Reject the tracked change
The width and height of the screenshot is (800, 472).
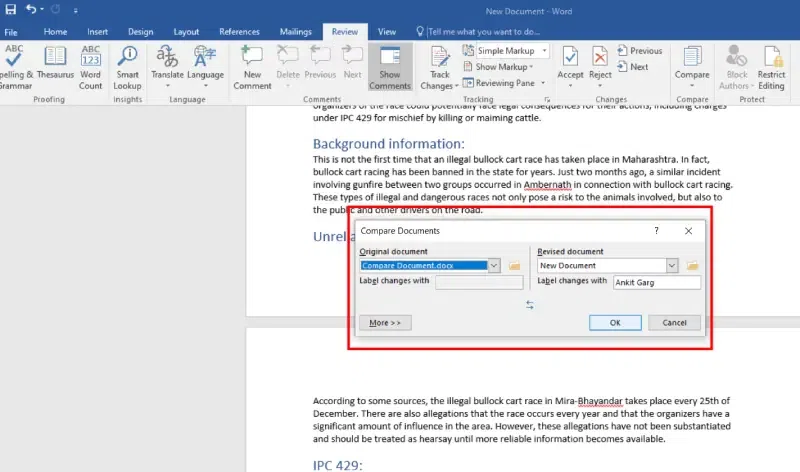600,66
